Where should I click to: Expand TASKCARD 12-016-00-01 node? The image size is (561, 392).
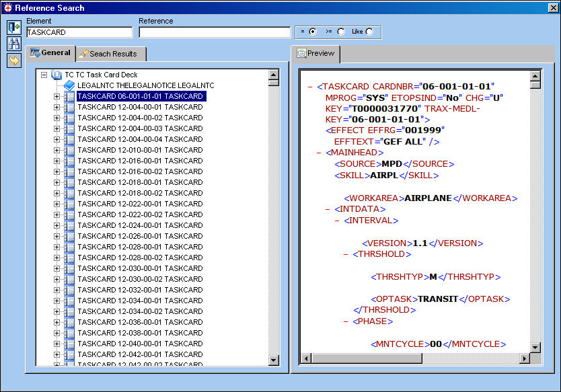click(x=57, y=161)
